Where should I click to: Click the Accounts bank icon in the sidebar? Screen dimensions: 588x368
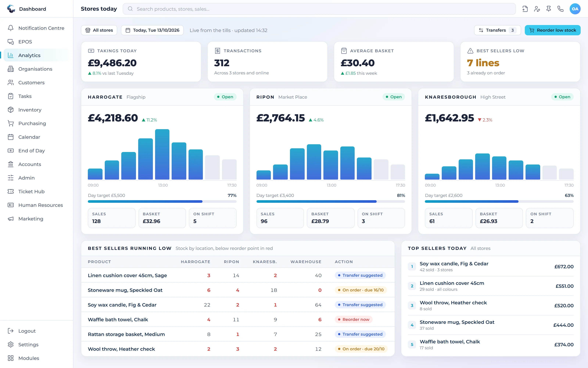(11, 164)
